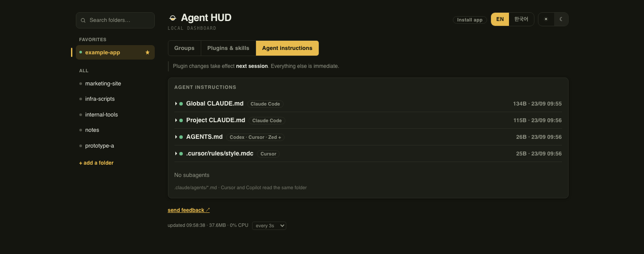Open the send feedback link
644x254 pixels.
tap(189, 210)
